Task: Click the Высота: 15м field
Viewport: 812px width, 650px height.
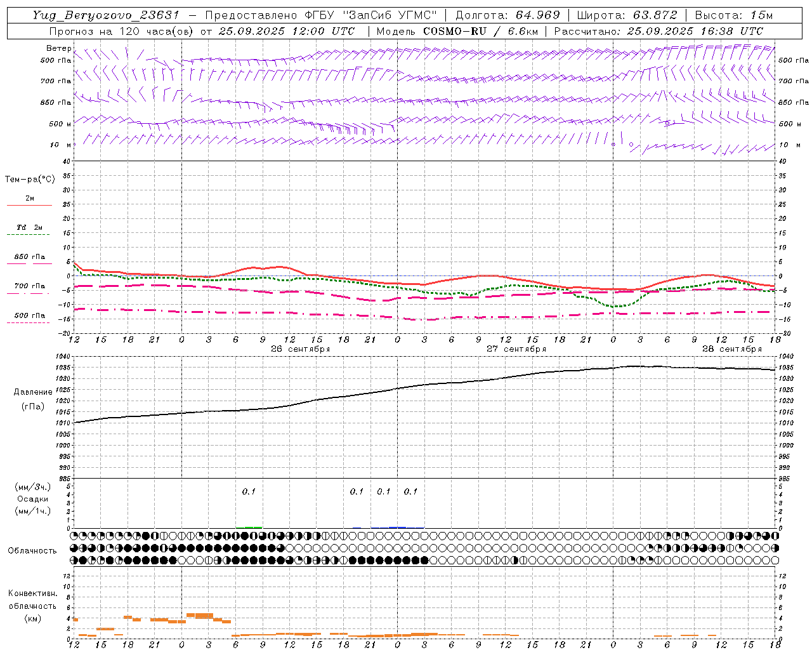Action: pyautogui.click(x=734, y=15)
